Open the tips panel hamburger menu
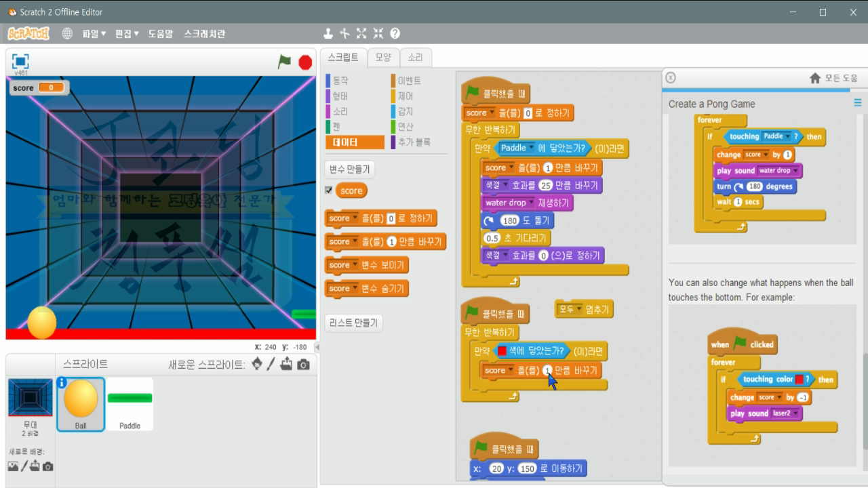868x488 pixels. [856, 103]
